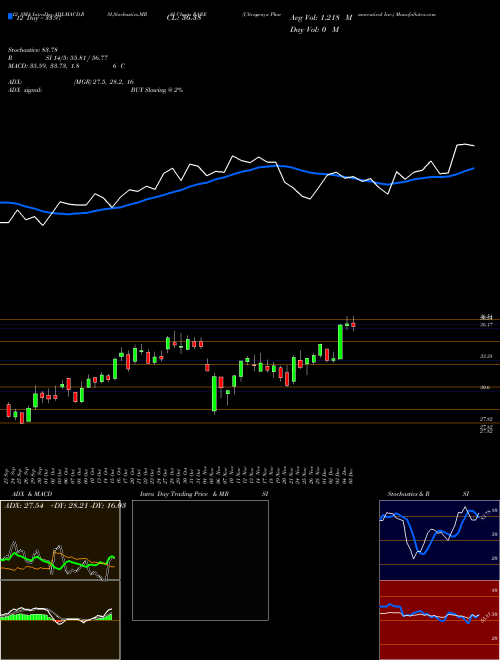
Task: Click the 'ADX & MACD' panel title
Action: coord(32,494)
